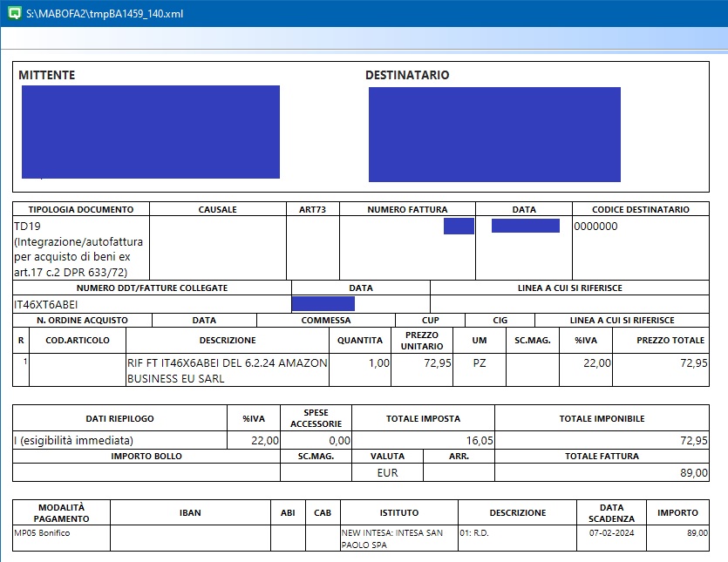Image resolution: width=728 pixels, height=562 pixels.
Task: Click the ISTITUTO column header
Action: pyautogui.click(x=399, y=513)
